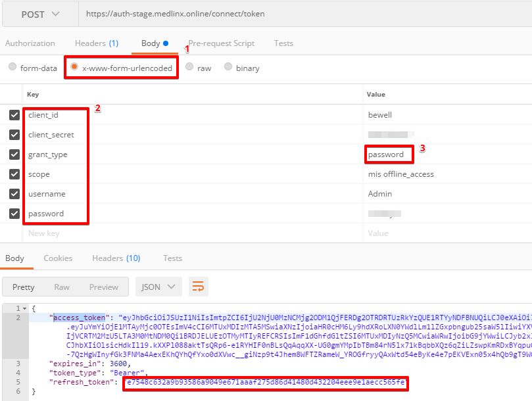Select the Pretty response view

24,287
